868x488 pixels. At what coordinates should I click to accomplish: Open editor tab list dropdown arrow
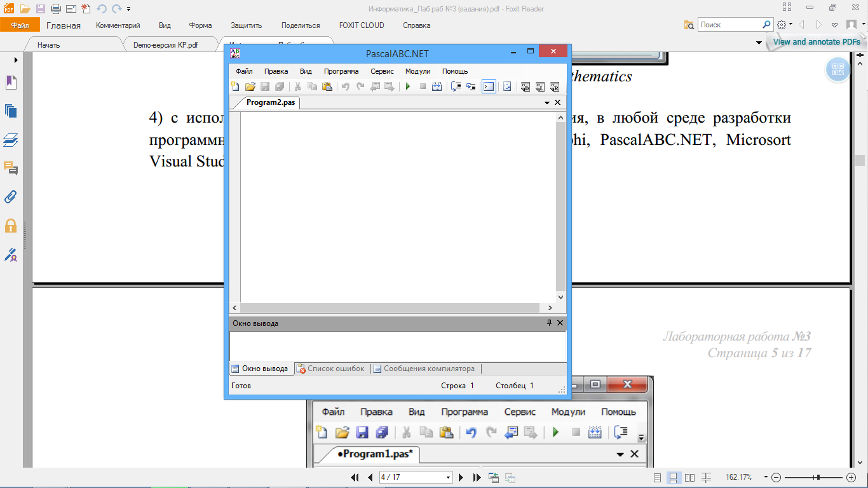click(x=547, y=102)
